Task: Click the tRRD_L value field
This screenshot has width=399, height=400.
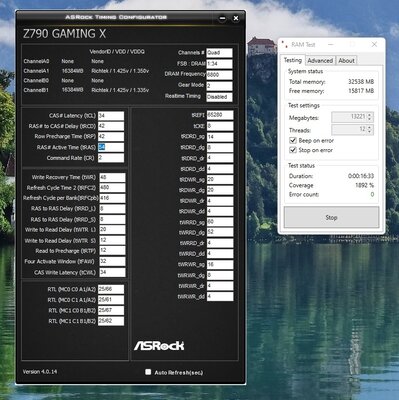Action: click(112, 209)
